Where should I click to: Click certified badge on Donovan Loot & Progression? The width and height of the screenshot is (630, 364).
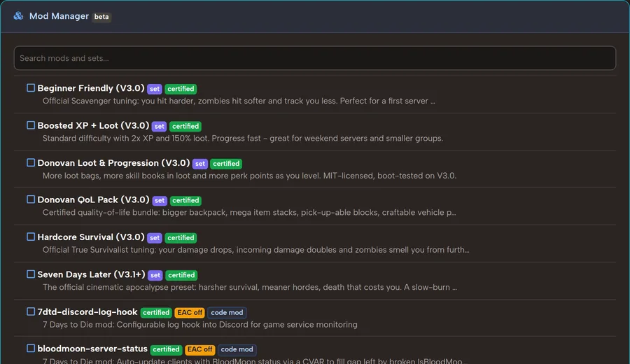(x=226, y=164)
